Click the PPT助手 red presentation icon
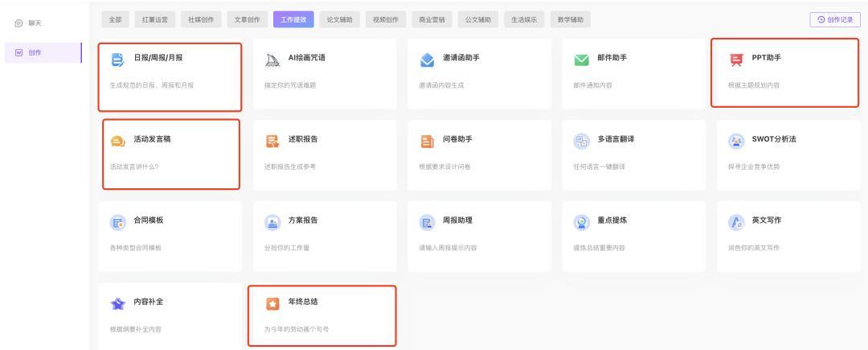Screen dimensions: 868x350 pos(735,60)
